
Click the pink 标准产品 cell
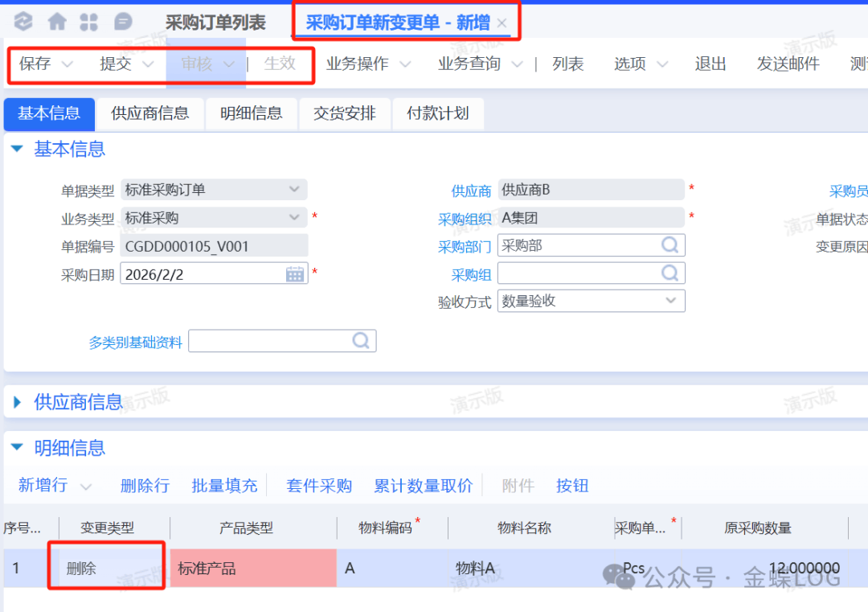click(253, 569)
